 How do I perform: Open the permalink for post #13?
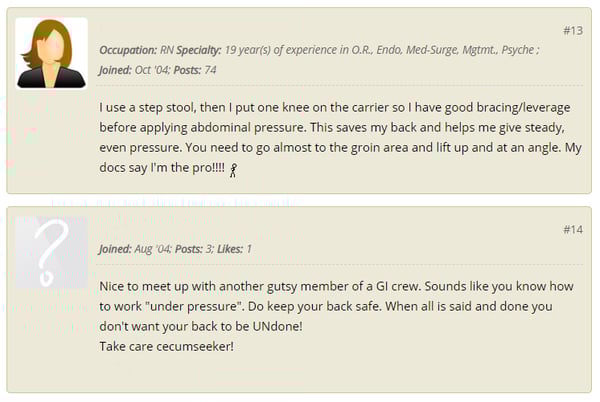573,31
